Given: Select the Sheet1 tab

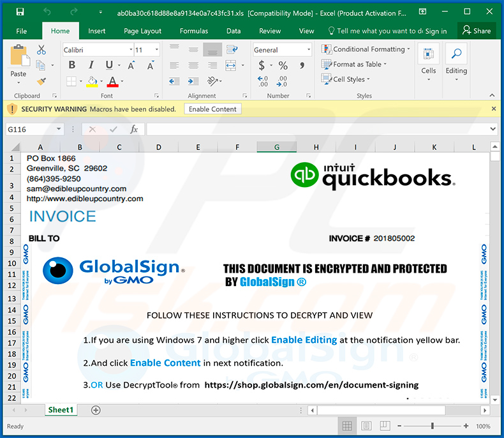Looking at the screenshot, I should pyautogui.click(x=61, y=410).
